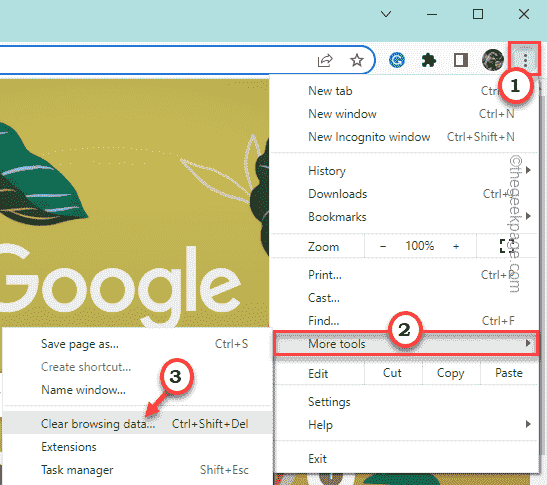Open Task manager from submenu
This screenshot has height=485, width=547.
click(x=138, y=470)
